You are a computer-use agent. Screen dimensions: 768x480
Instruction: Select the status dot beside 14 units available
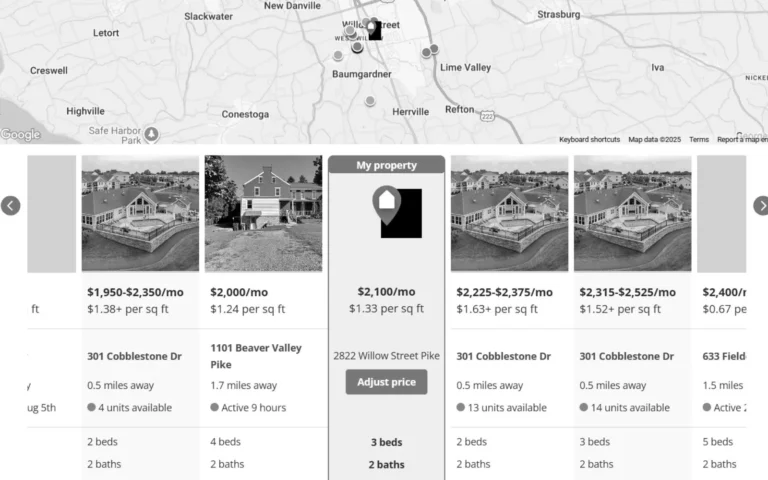[583, 407]
